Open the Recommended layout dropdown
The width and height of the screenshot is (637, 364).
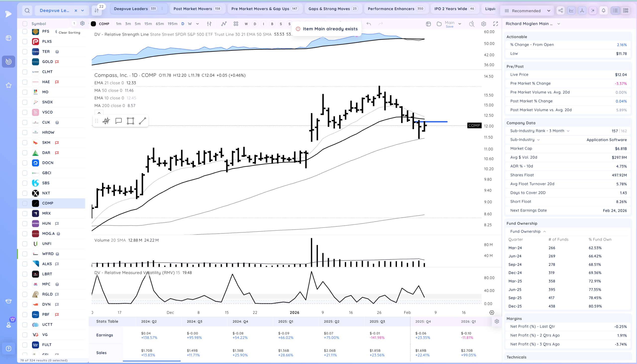pyautogui.click(x=527, y=11)
